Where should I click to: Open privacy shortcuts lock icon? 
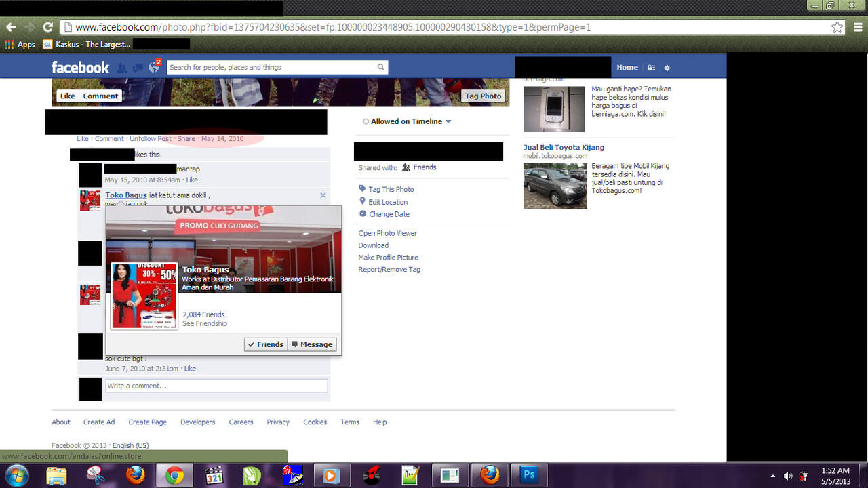coord(652,68)
